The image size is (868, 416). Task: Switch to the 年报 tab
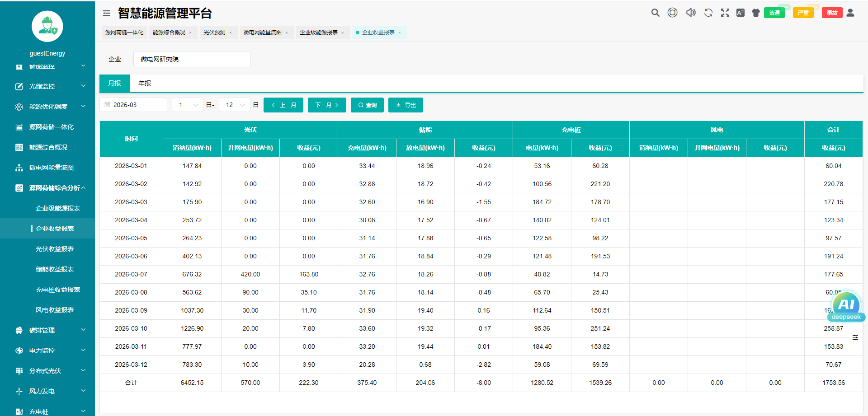tap(144, 83)
